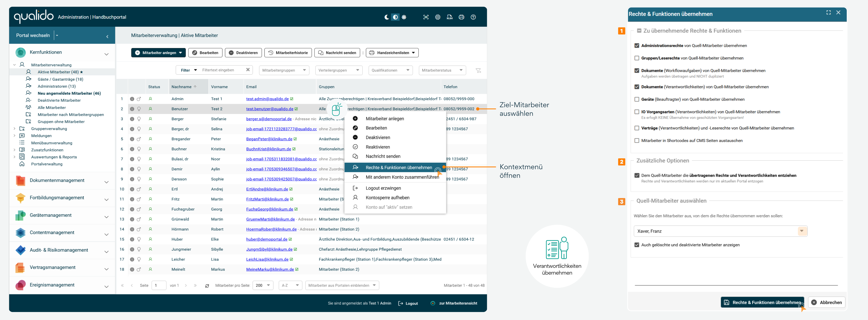Open the help question mark icon
Viewport: 868px width, 320px height.
[473, 17]
